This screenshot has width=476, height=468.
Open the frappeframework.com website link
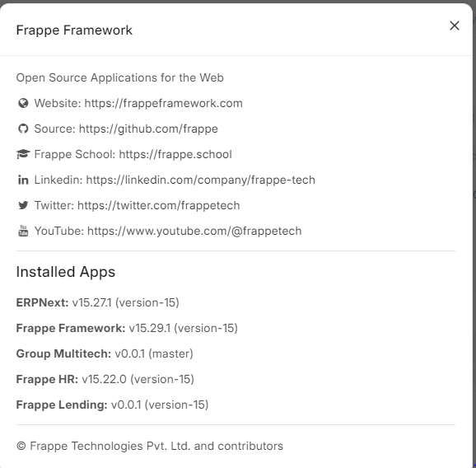click(x=163, y=103)
